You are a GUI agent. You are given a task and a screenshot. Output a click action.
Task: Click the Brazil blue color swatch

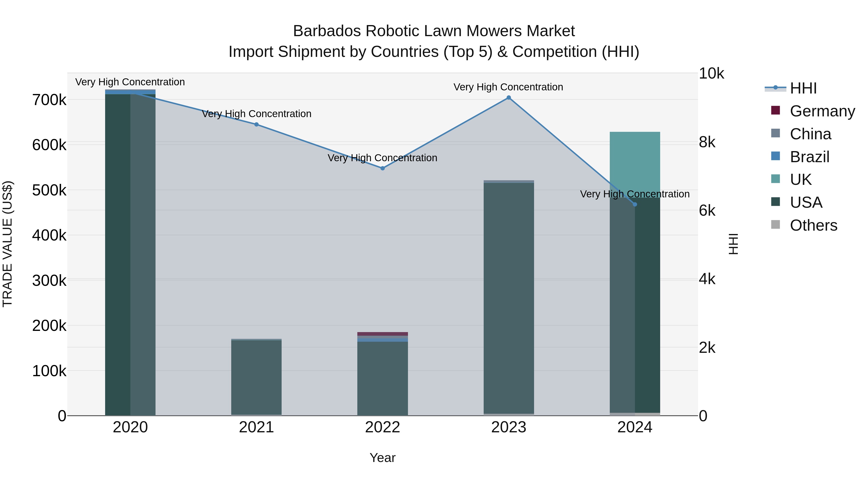pos(775,156)
